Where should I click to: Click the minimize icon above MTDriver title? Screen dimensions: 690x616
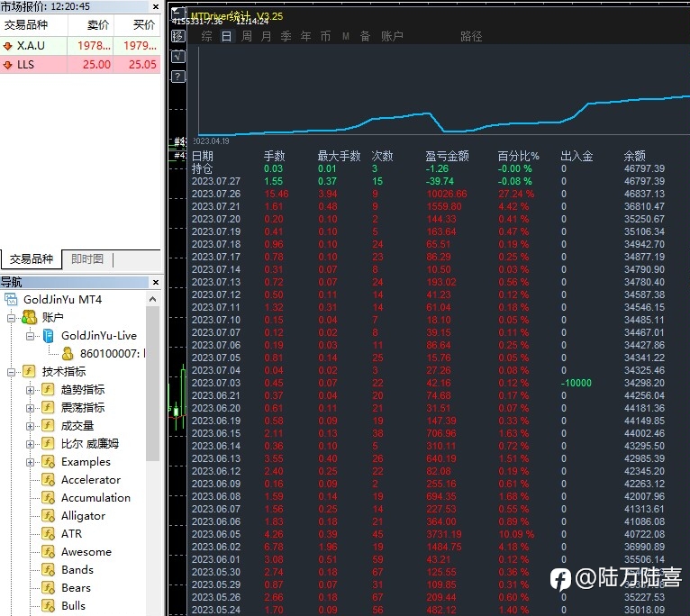pos(178,14)
